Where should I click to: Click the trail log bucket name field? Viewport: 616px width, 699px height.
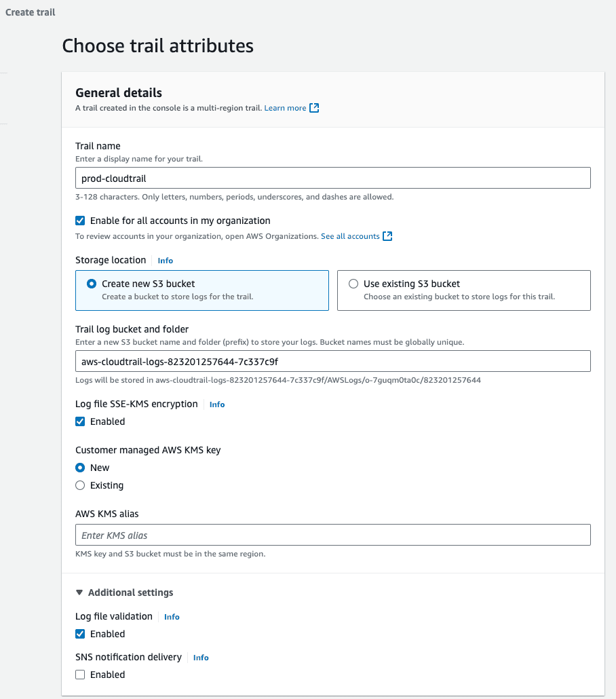[x=332, y=361]
